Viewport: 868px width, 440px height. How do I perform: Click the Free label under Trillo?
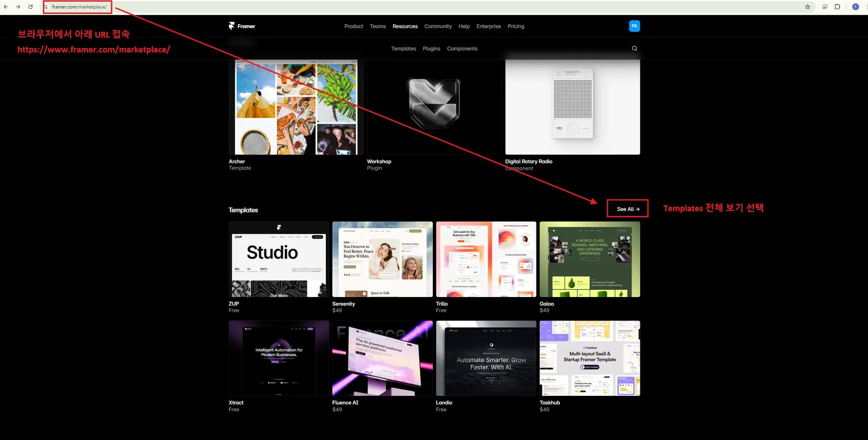tap(441, 311)
